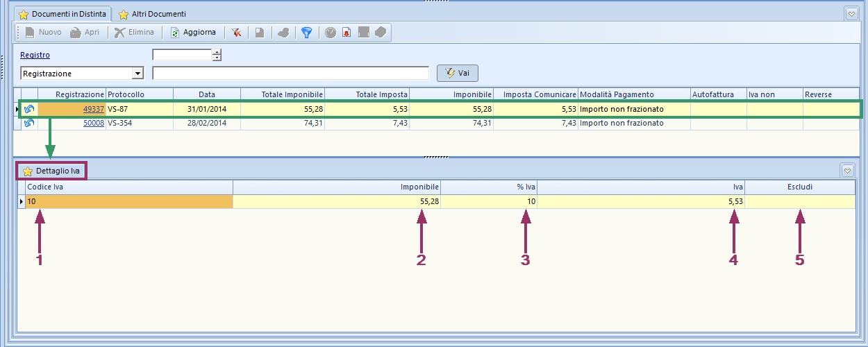This screenshot has height=347, width=868.
Task: Collapse the Dettaglio Iva panel chevron
Action: click(847, 171)
